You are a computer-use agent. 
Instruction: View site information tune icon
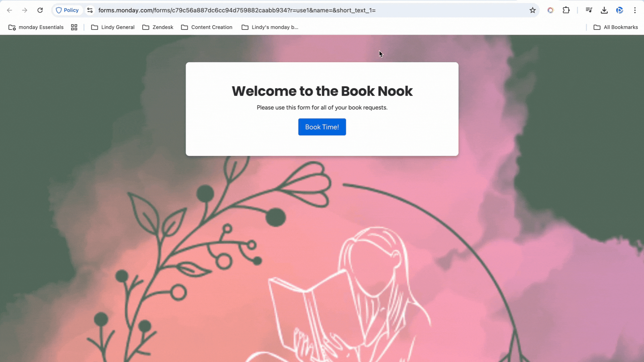pos(90,10)
